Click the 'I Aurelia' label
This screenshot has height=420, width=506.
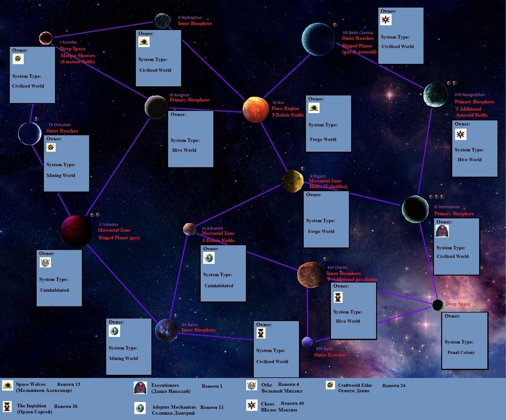click(68, 42)
